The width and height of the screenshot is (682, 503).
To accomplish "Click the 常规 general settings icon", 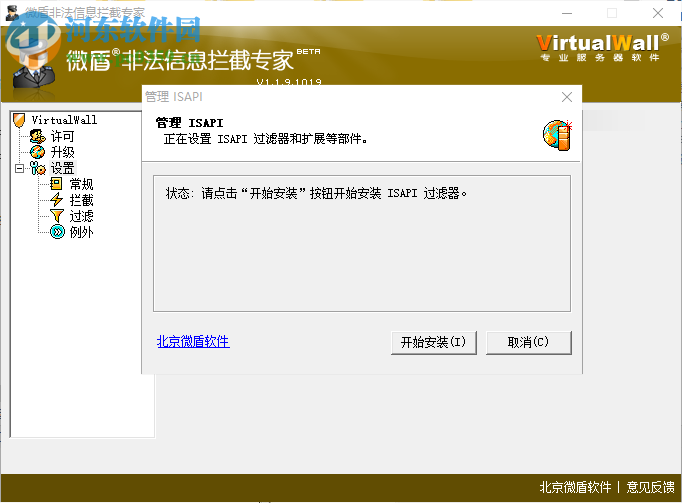I will pyautogui.click(x=57, y=184).
